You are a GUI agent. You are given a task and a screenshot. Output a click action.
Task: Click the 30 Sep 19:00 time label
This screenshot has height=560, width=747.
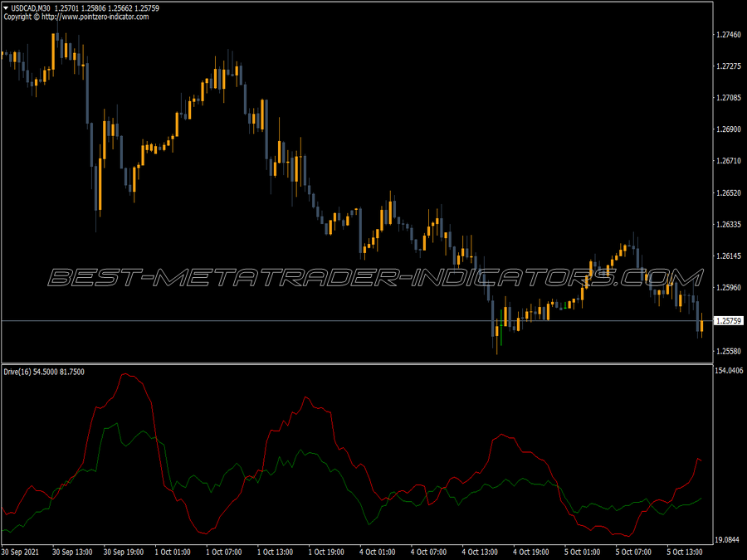coord(124,552)
